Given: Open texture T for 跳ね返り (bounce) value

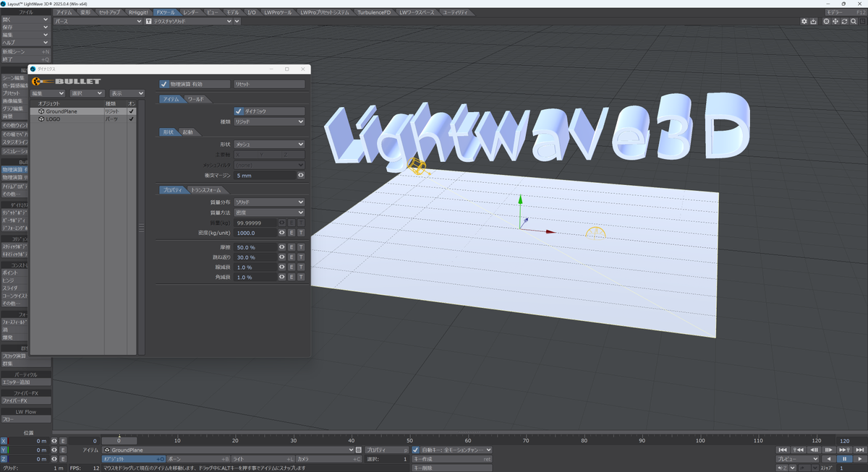Looking at the screenshot, I should click(x=301, y=257).
